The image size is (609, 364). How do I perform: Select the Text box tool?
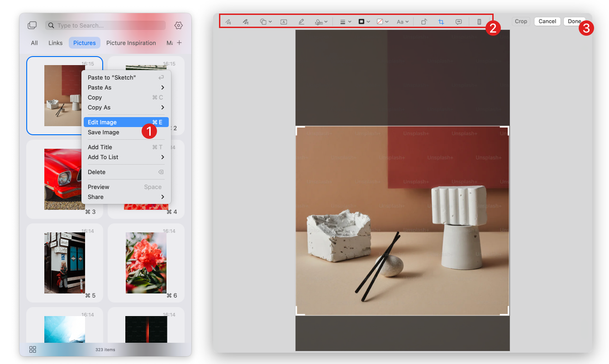click(x=284, y=21)
